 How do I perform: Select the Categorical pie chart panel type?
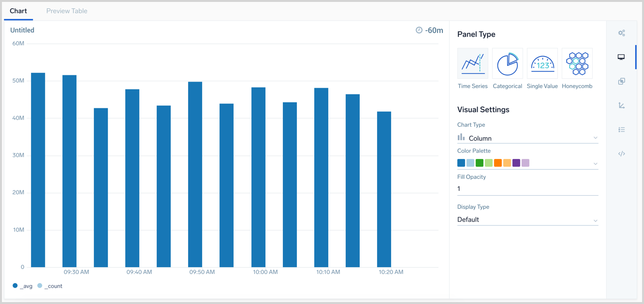point(507,64)
